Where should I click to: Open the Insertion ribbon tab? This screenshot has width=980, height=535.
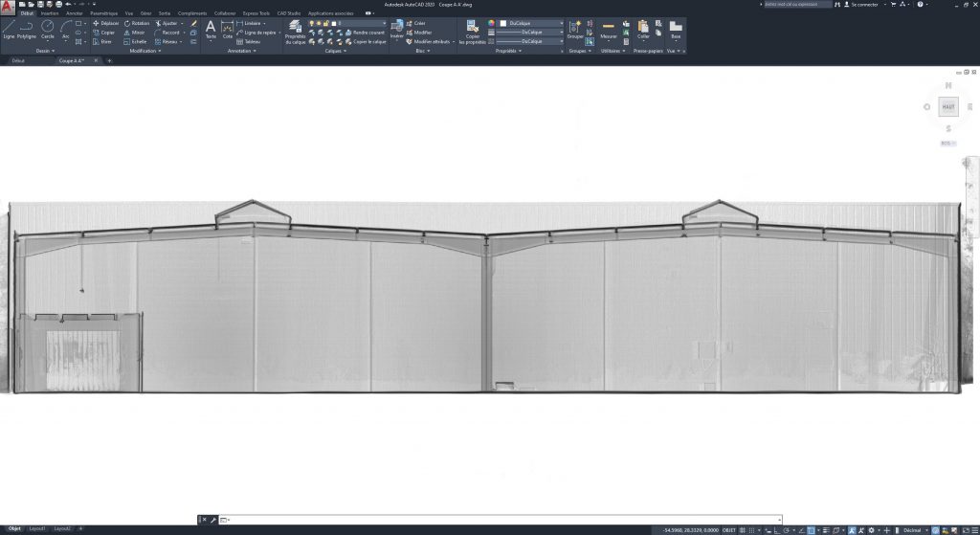click(x=50, y=13)
